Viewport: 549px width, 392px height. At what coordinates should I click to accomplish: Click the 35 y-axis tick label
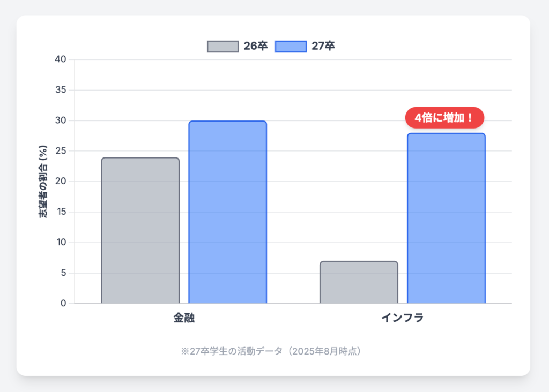pos(60,90)
